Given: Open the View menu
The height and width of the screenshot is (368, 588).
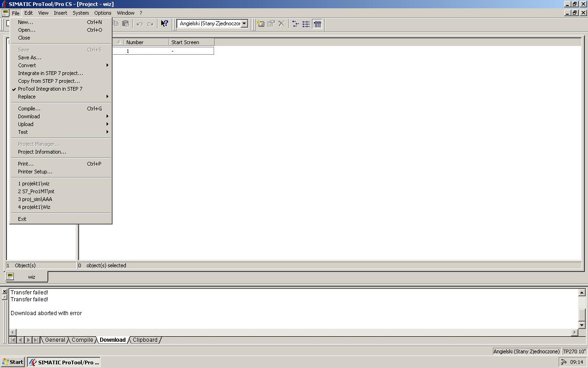Looking at the screenshot, I should tap(43, 13).
